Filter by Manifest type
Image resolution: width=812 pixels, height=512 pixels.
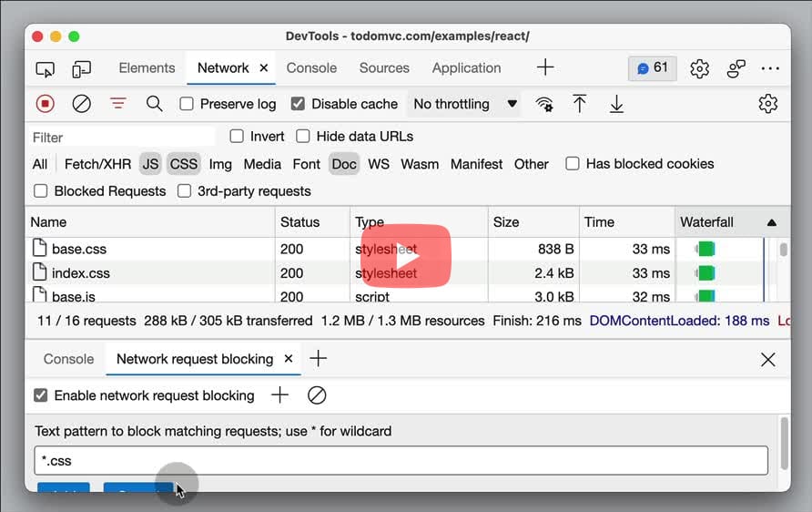(x=476, y=164)
